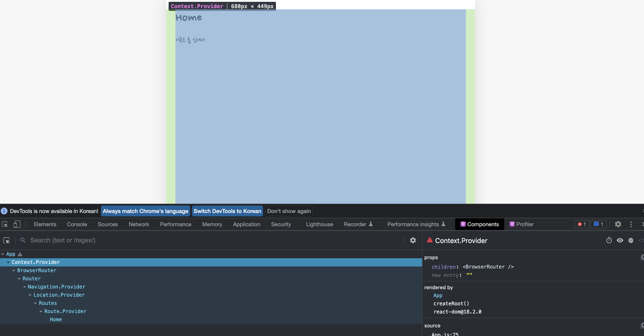Open the React components view settings gear
Screen dimensions: 644x336
tap(413, 240)
